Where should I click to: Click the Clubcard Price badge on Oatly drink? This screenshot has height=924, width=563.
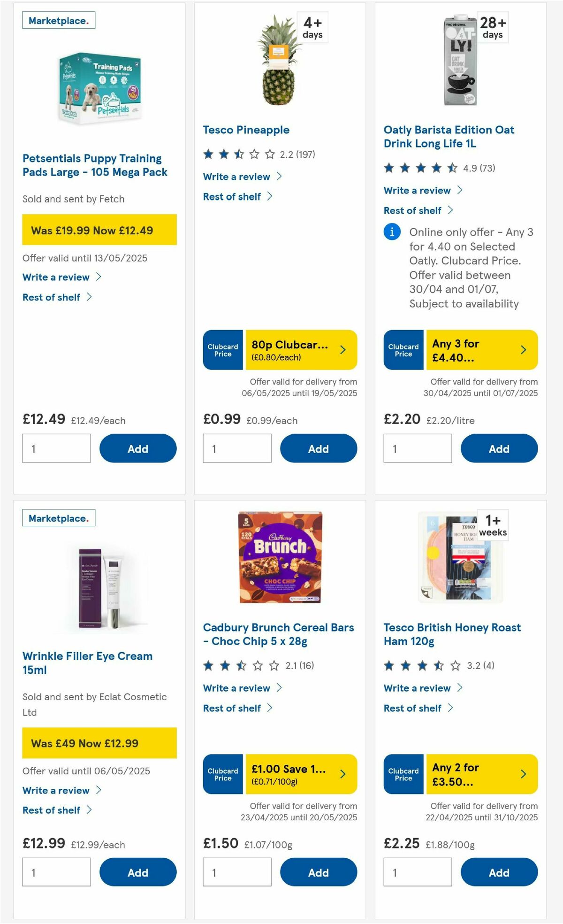point(403,349)
